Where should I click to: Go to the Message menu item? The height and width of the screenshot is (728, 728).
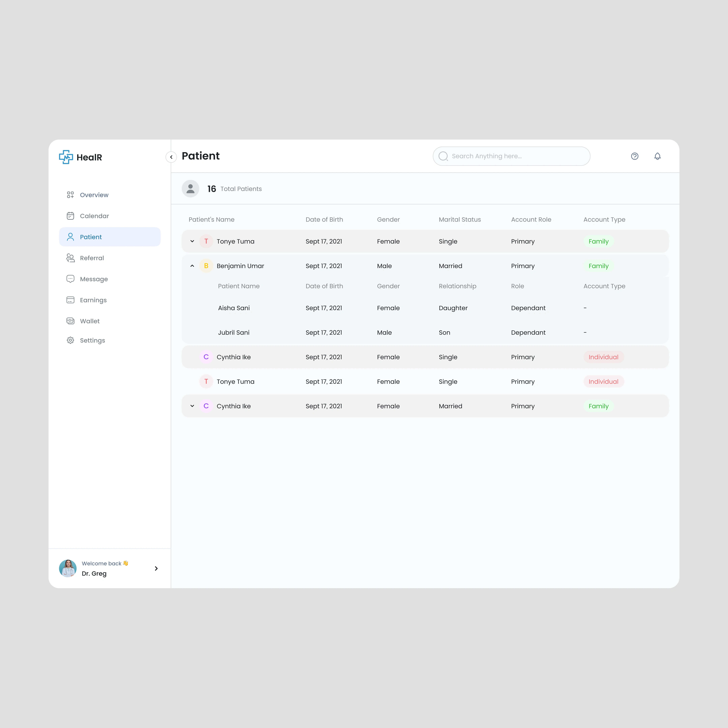pyautogui.click(x=94, y=279)
